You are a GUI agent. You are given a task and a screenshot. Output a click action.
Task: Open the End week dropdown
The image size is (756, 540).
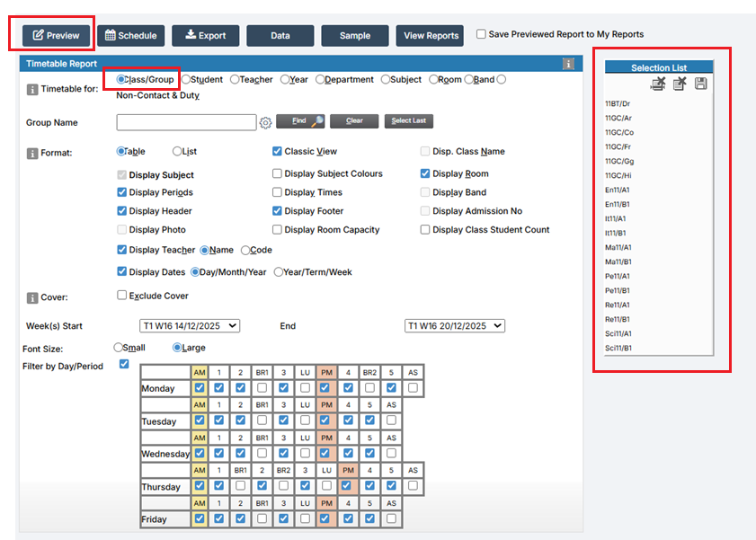tap(454, 326)
